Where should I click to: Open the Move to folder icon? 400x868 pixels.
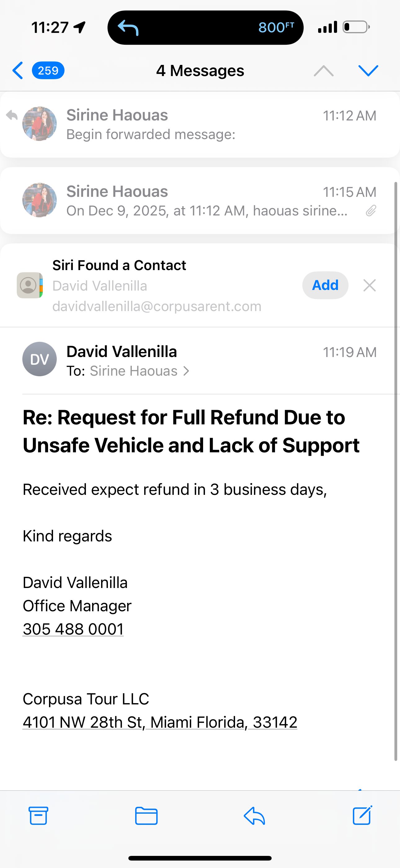tap(146, 816)
